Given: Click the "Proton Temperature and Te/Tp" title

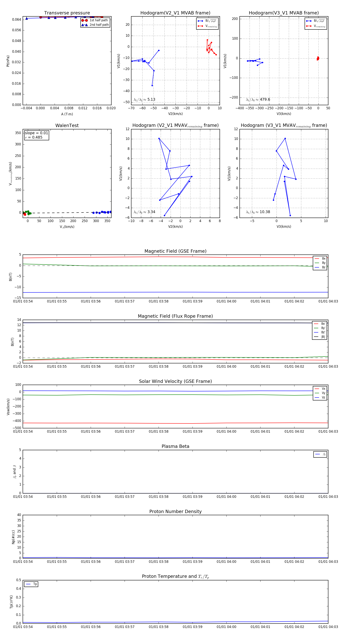Looking at the screenshot, I should coord(175,576).
